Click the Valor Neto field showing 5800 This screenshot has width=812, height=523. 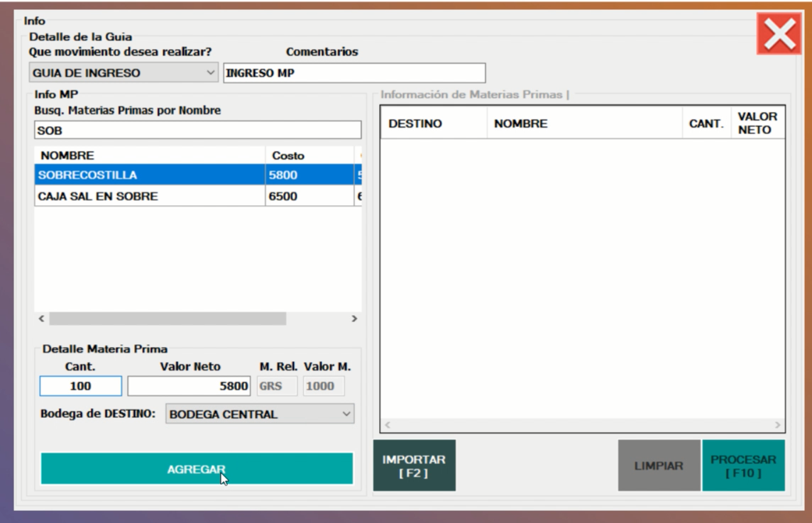190,386
